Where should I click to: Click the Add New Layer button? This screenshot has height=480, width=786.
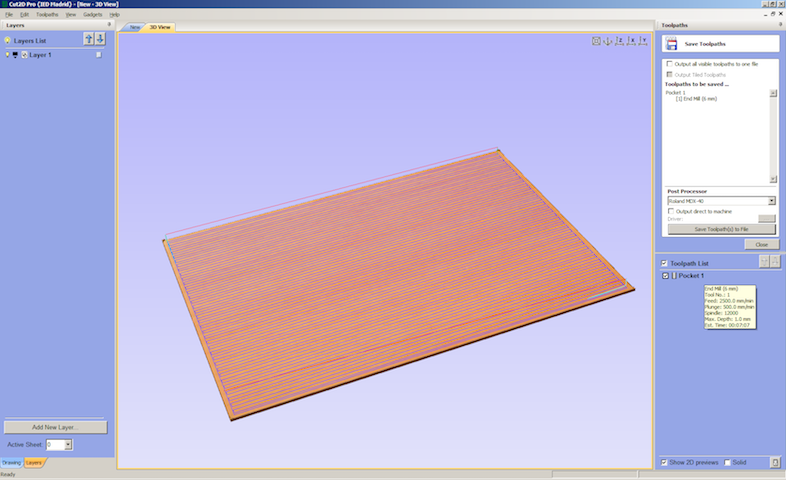(x=55, y=427)
